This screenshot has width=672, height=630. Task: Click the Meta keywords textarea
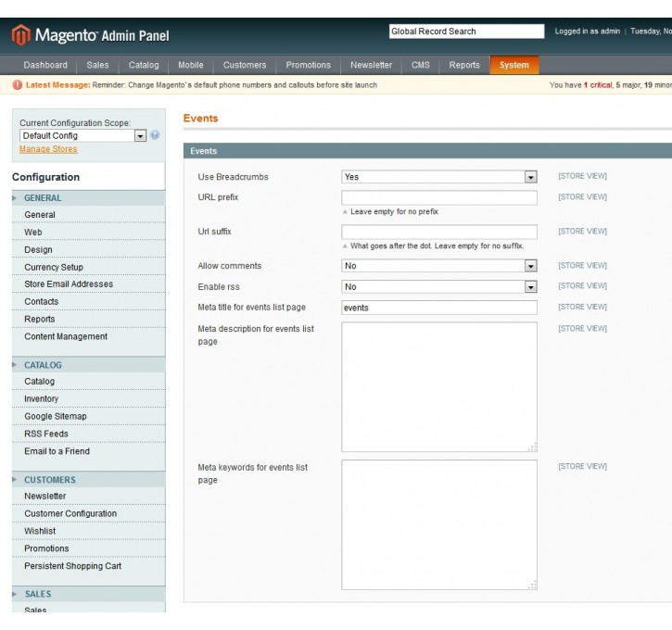coord(439,525)
